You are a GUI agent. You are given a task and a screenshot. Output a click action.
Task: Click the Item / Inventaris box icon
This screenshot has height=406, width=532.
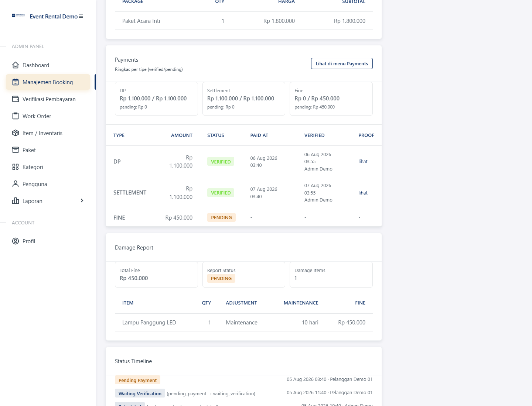tap(16, 133)
